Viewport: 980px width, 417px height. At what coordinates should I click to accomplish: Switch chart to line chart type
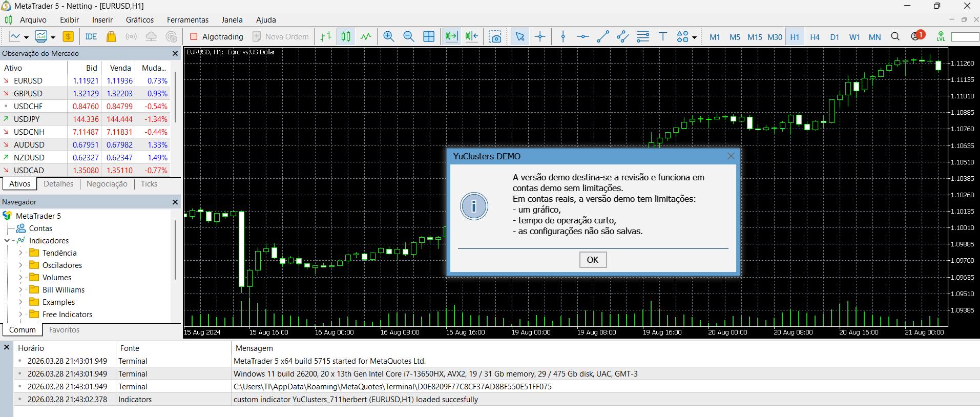point(366,36)
